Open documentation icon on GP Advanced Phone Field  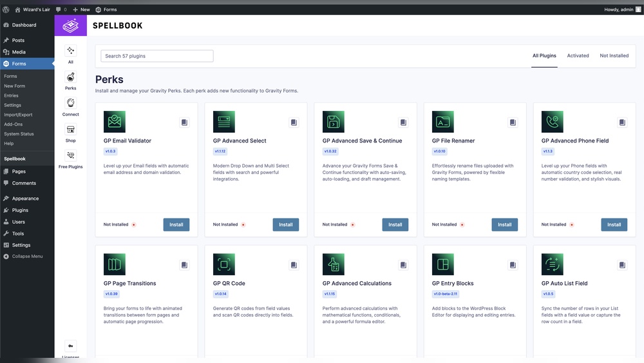click(x=622, y=123)
